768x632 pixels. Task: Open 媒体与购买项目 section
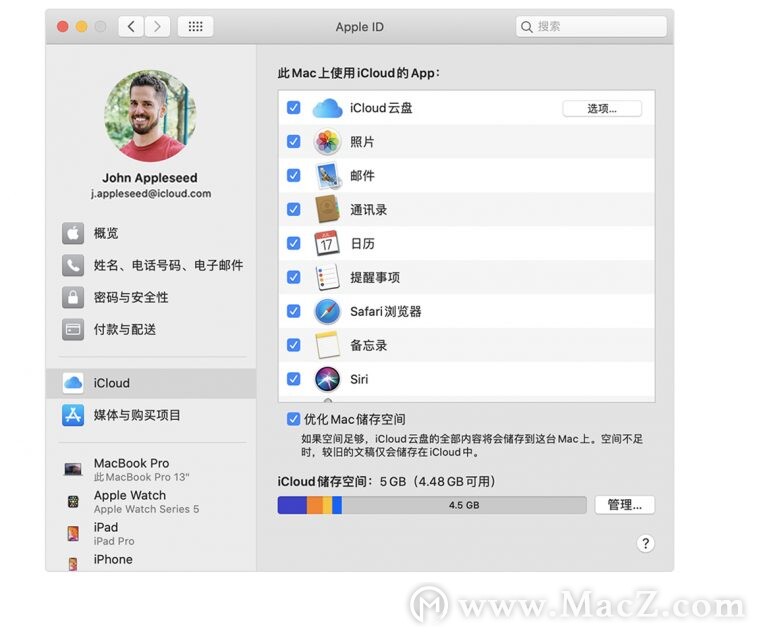[x=151, y=415]
